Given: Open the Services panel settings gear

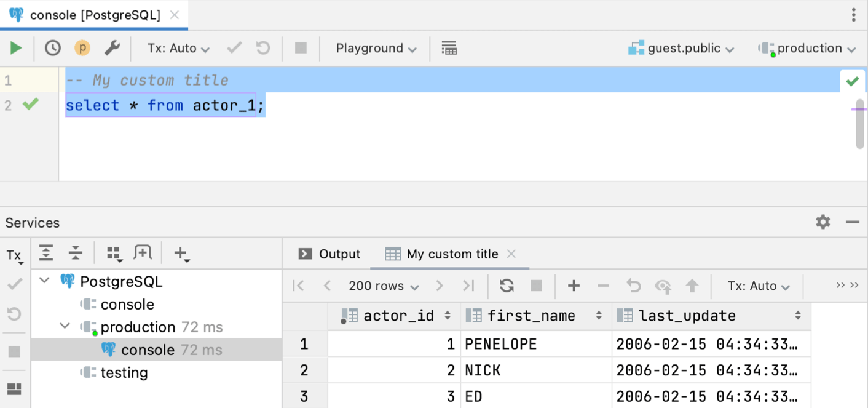Looking at the screenshot, I should tap(823, 222).
